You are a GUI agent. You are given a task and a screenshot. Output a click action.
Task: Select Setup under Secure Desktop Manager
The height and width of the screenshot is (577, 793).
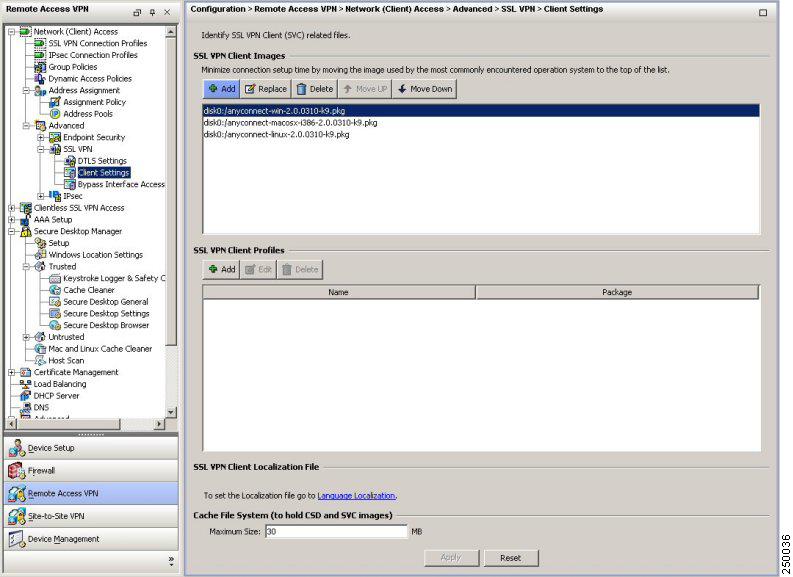(x=59, y=243)
